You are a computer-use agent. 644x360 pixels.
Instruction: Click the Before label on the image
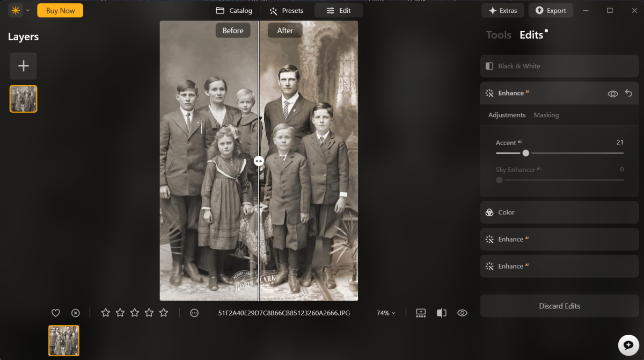[x=233, y=31]
